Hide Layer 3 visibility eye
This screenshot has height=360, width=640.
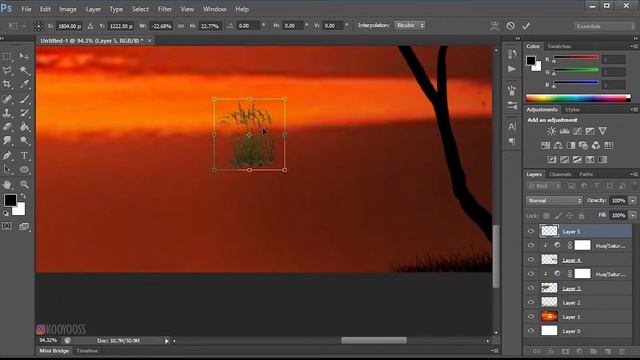point(531,288)
